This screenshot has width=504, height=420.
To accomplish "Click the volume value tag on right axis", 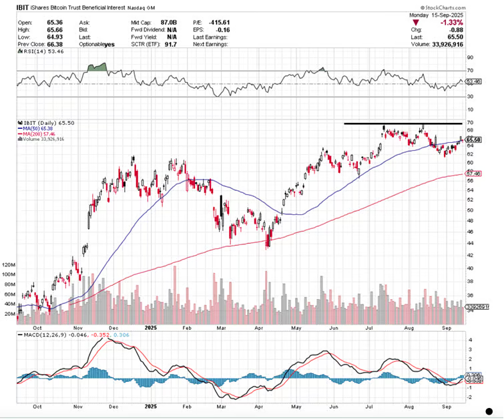I will click(x=477, y=307).
